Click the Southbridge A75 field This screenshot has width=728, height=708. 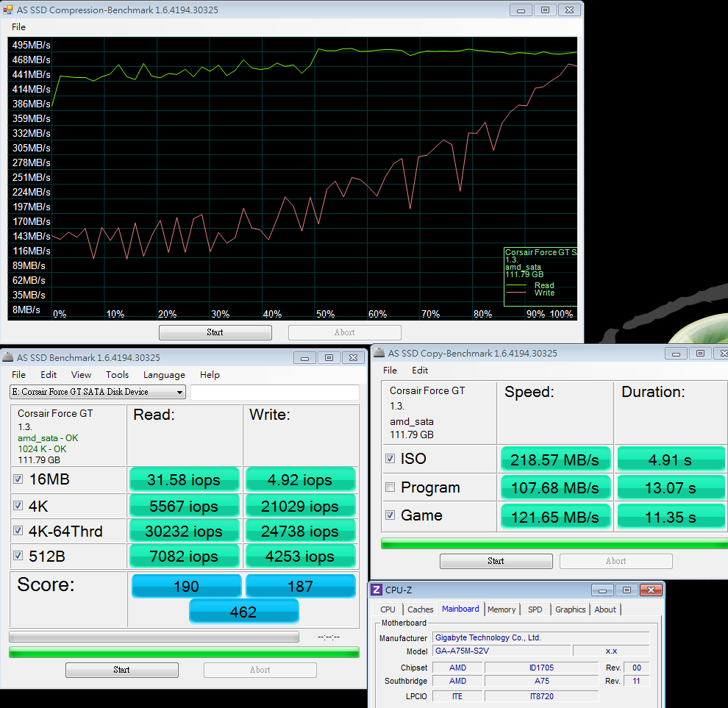541,681
